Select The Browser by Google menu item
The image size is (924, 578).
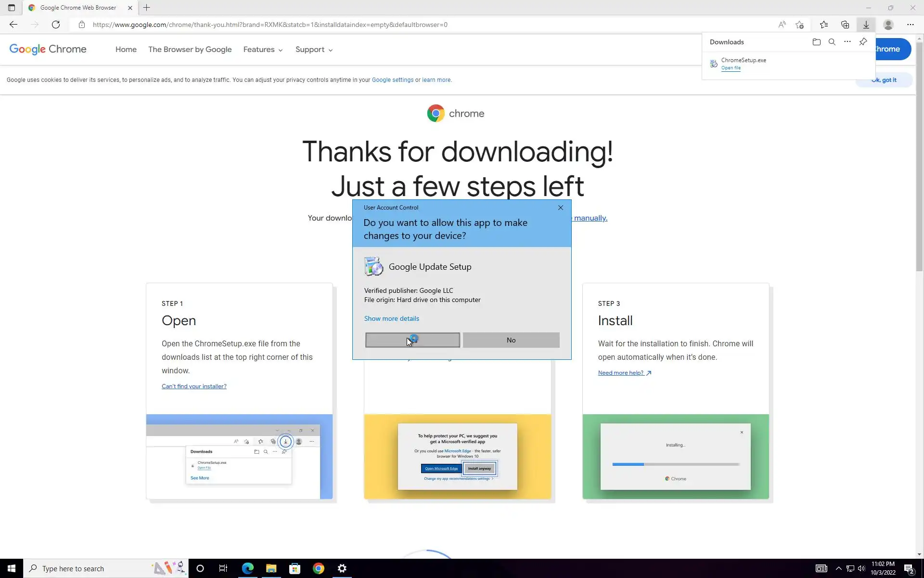[x=190, y=50]
